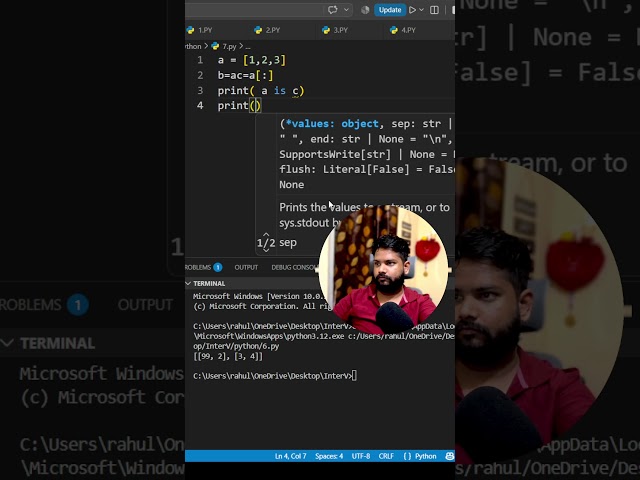
Task: Click the Copilot status bar icon
Action: (x=449, y=456)
